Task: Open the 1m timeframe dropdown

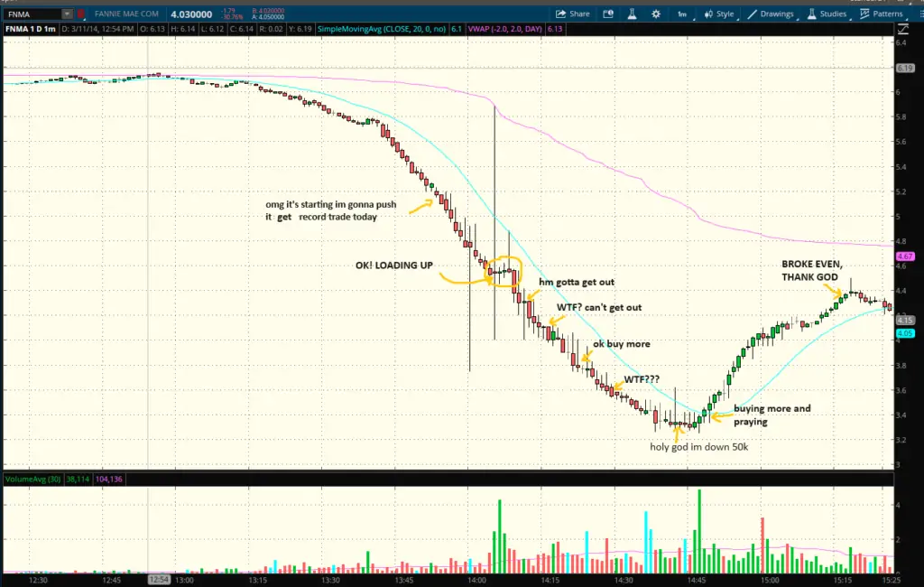Action: [682, 14]
